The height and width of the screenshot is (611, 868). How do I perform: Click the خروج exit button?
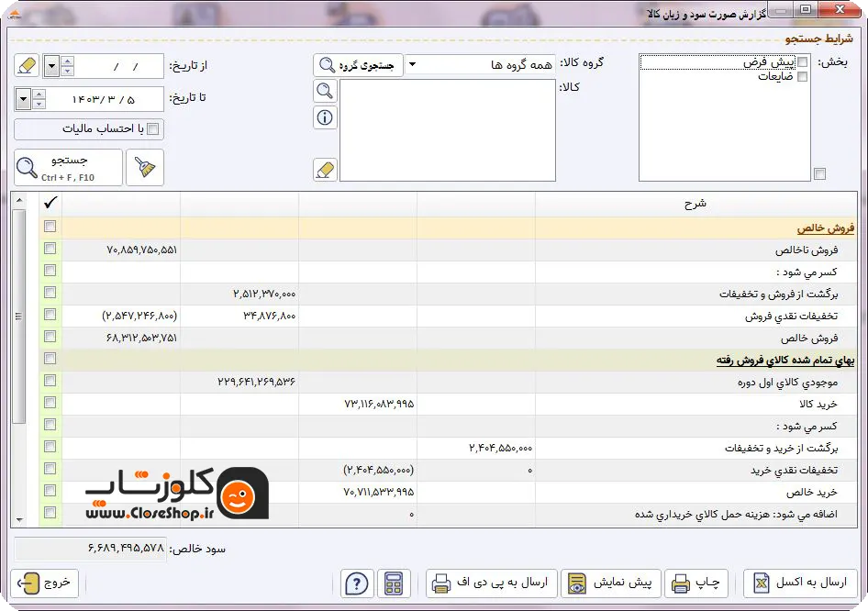pos(44,583)
